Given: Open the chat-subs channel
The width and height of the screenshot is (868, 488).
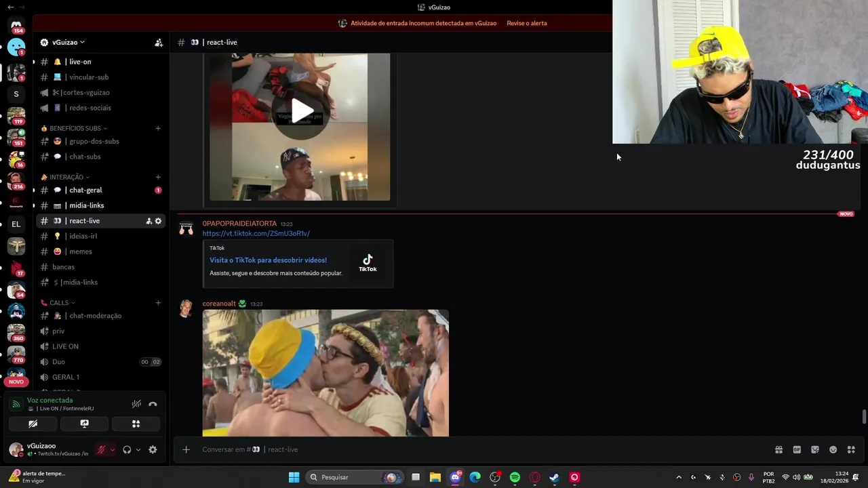Looking at the screenshot, I should coord(100,157).
